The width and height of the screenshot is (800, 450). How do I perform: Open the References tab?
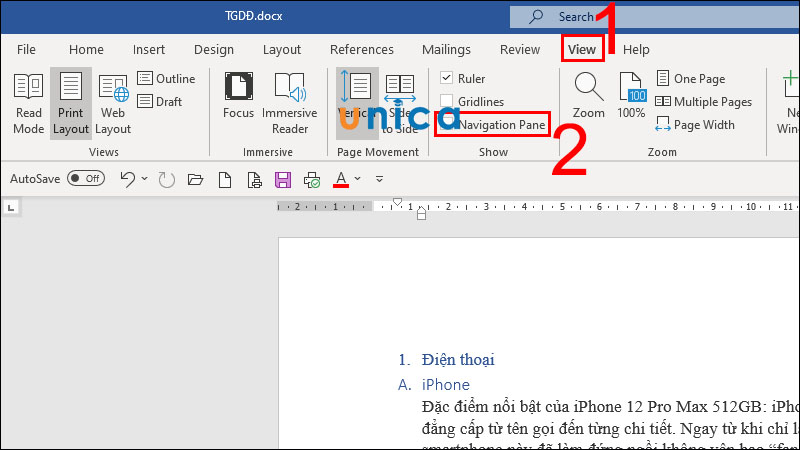(x=361, y=49)
